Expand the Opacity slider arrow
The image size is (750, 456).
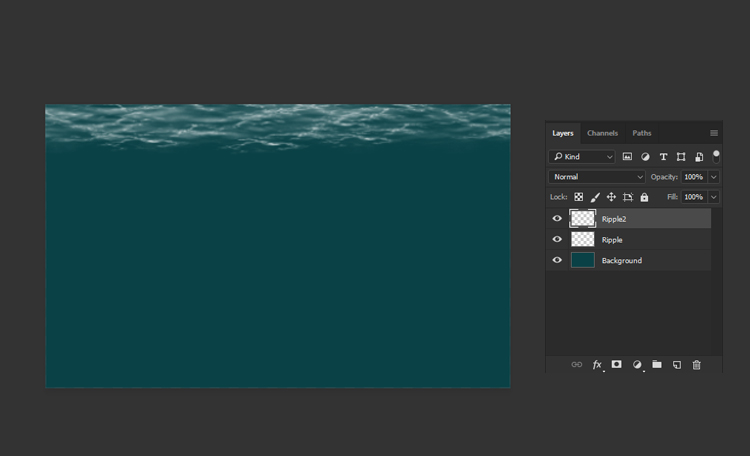pyautogui.click(x=713, y=177)
